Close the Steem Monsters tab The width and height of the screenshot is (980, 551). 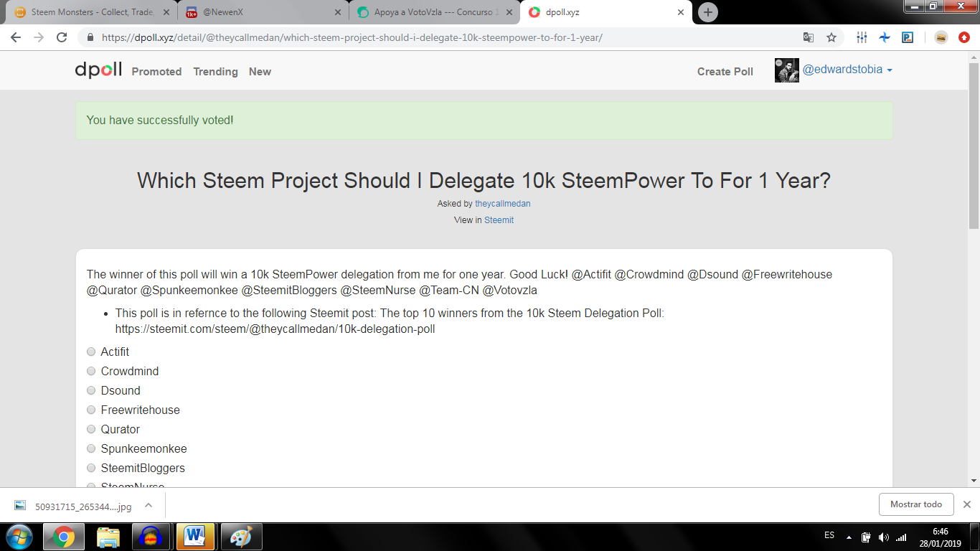pyautogui.click(x=166, y=12)
